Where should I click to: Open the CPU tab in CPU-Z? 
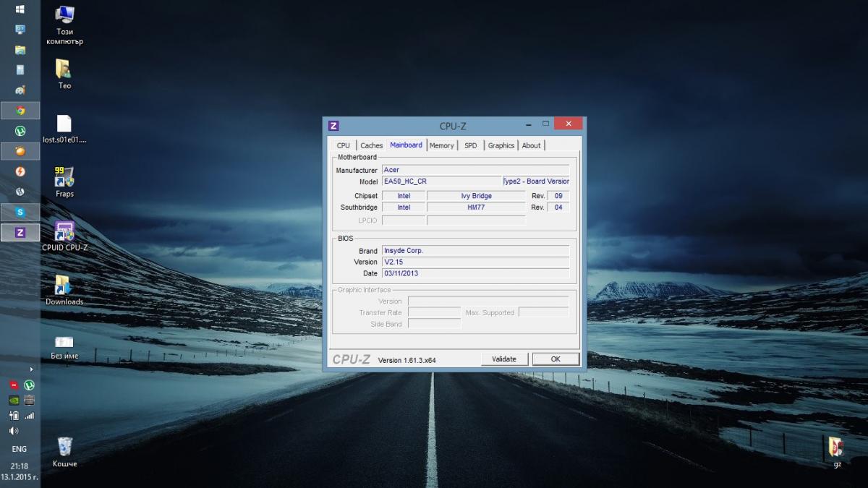coord(343,145)
